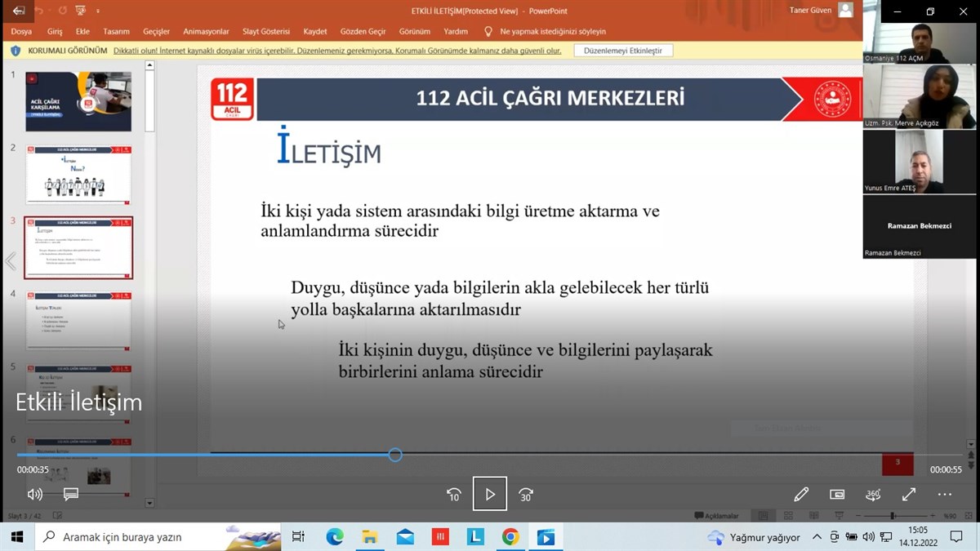Switch to Reading view
Viewport: 980px width, 551px height.
[814, 516]
